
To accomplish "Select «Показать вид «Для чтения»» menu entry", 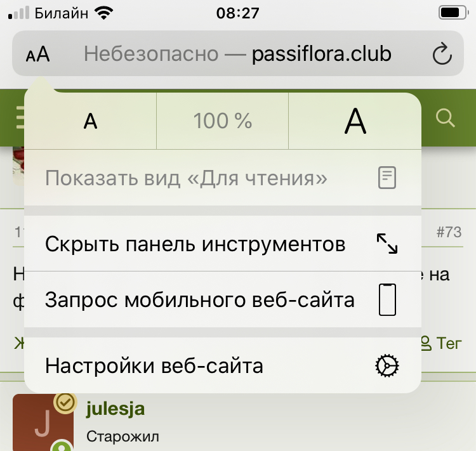I will pos(186,178).
